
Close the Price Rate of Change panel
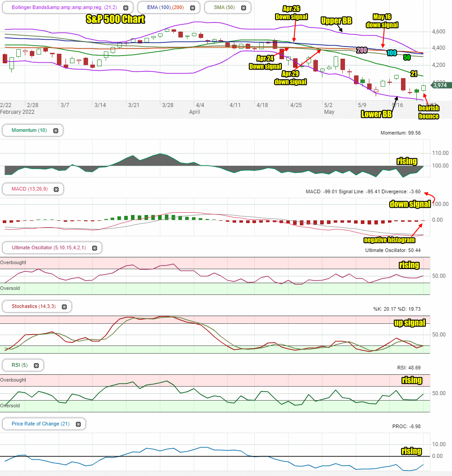click(x=78, y=425)
